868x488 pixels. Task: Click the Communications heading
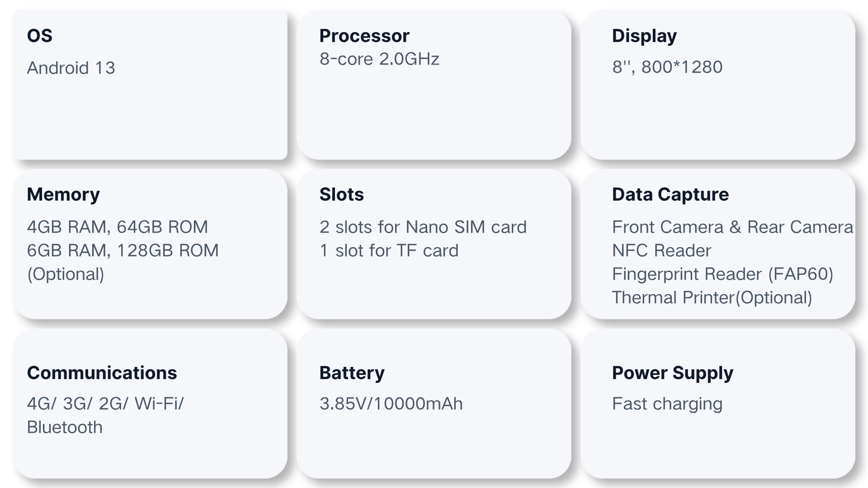coord(102,373)
